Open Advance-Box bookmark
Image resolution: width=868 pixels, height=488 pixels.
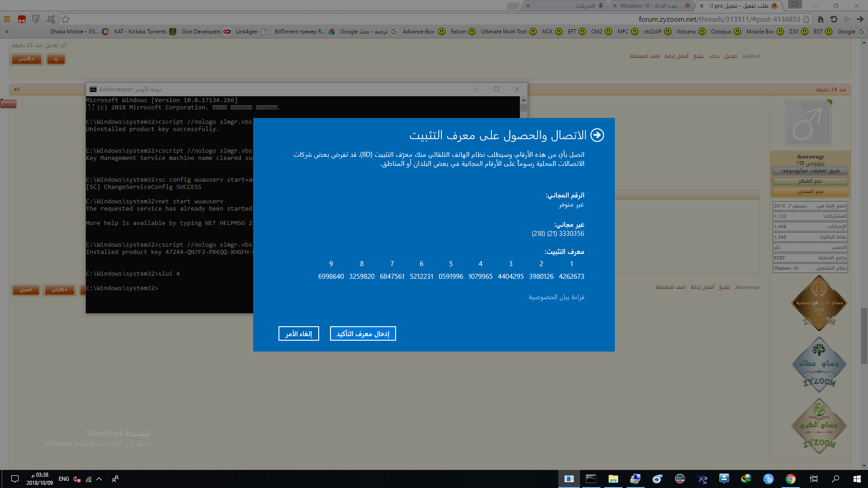click(424, 32)
